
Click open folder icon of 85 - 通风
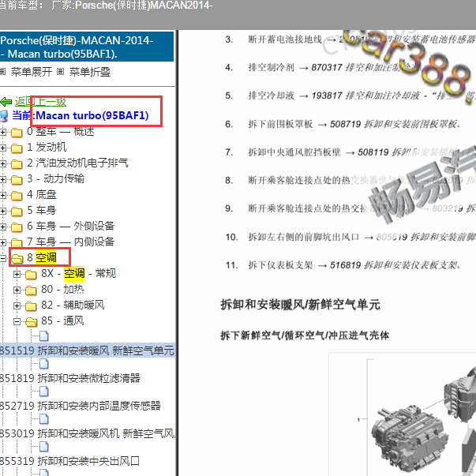31,322
